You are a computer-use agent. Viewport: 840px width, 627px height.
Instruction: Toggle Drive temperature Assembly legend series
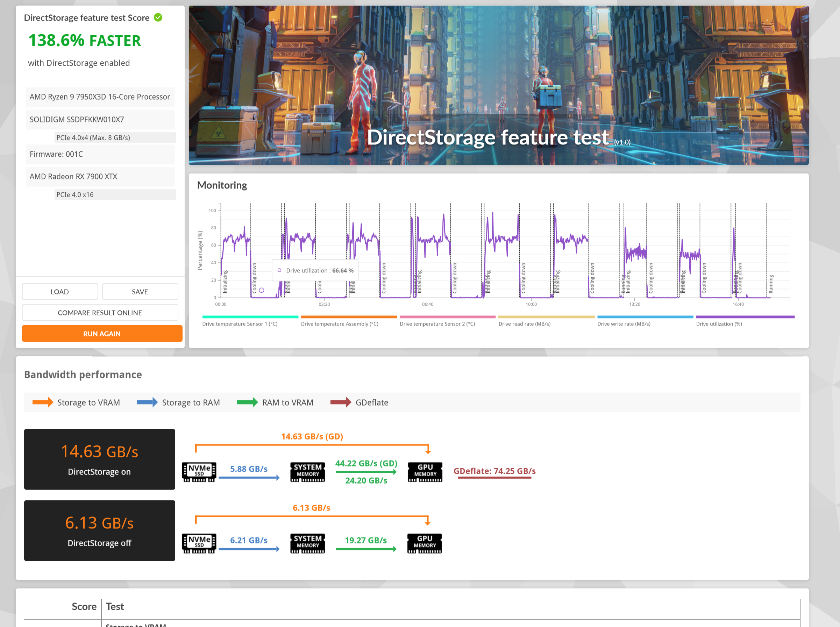(349, 321)
